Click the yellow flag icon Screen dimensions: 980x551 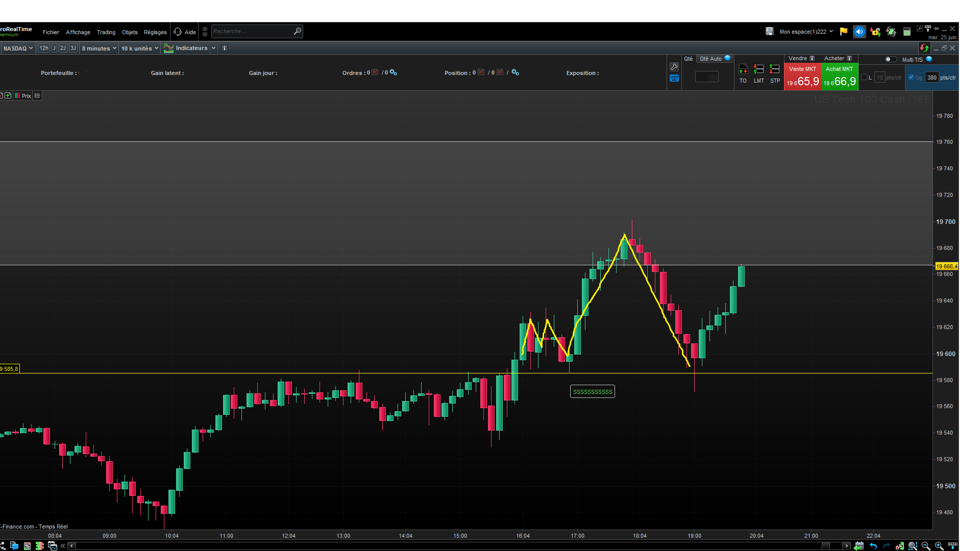pyautogui.click(x=844, y=32)
